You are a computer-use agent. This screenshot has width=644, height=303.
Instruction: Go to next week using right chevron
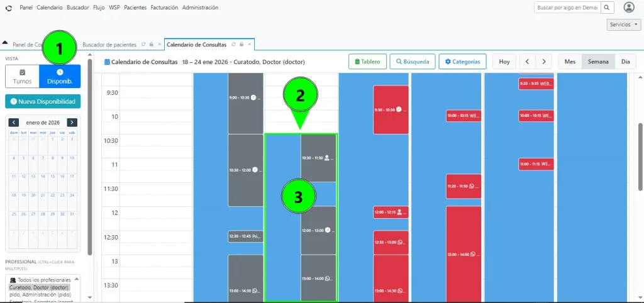(x=544, y=62)
